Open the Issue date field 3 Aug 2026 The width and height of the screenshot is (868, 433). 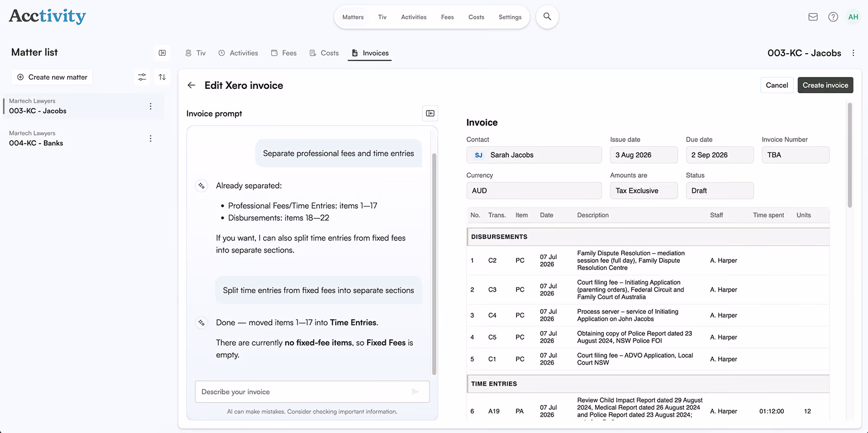tap(643, 155)
